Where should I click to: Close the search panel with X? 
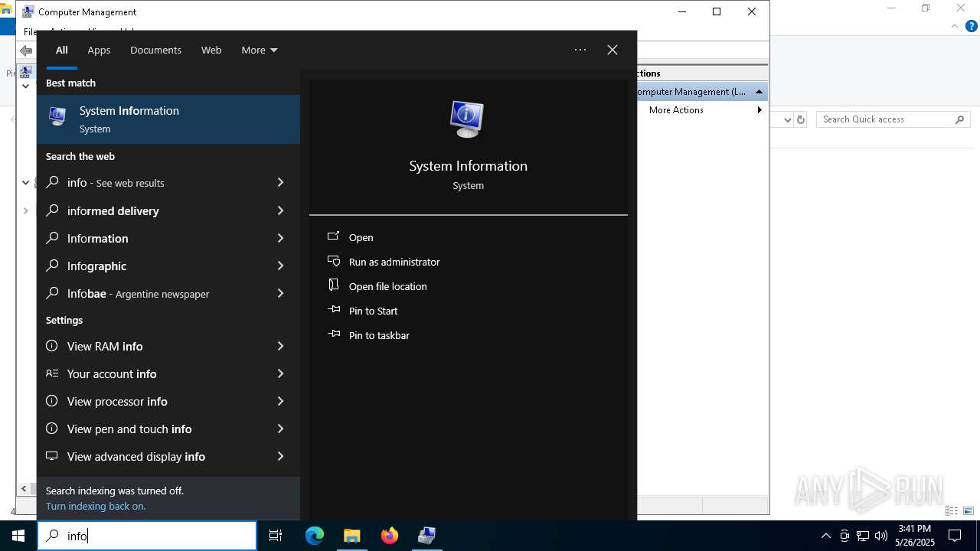click(x=612, y=50)
